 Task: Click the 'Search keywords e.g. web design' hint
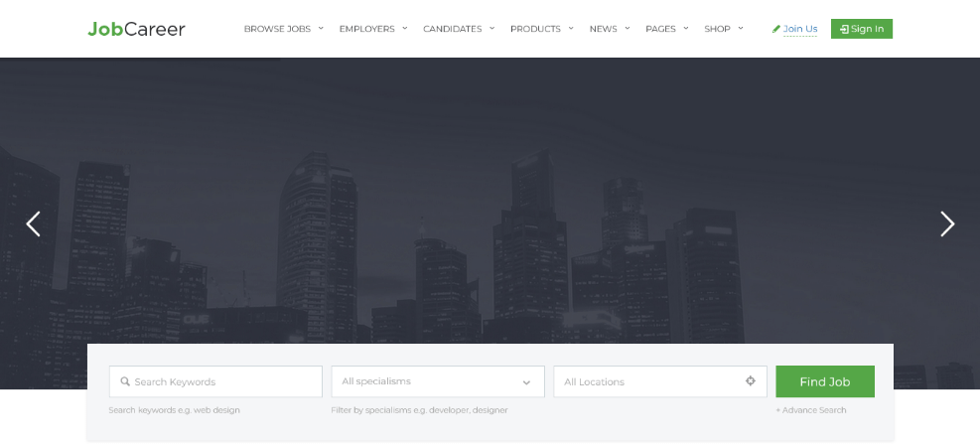(175, 410)
